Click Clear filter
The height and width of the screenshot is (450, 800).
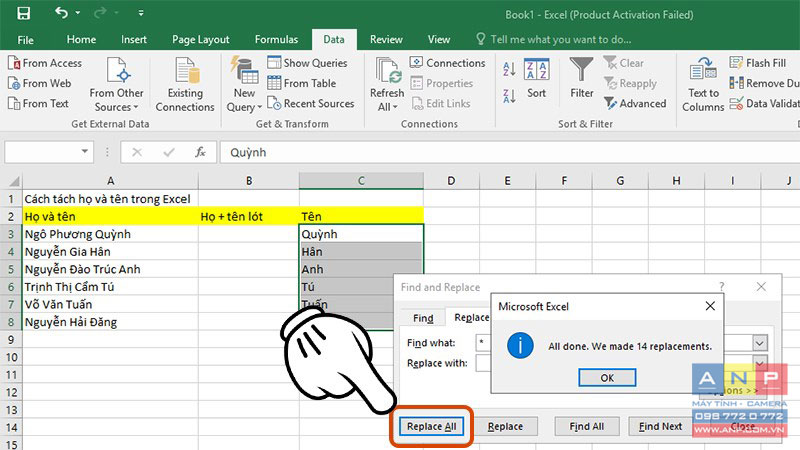[623, 63]
